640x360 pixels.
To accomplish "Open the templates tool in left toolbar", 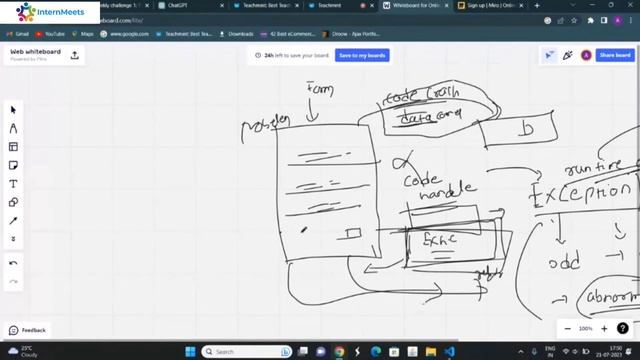I will tap(13, 147).
